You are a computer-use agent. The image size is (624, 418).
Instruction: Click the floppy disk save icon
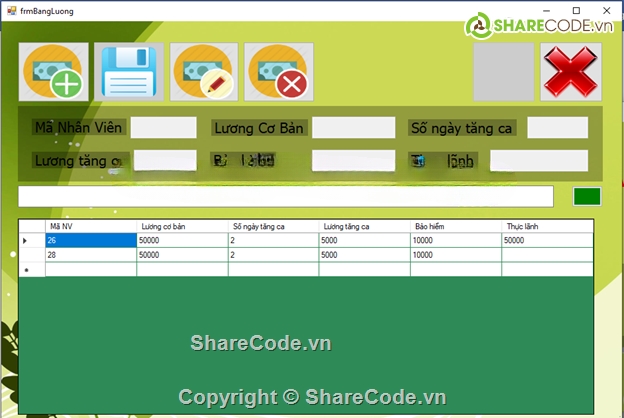(129, 72)
